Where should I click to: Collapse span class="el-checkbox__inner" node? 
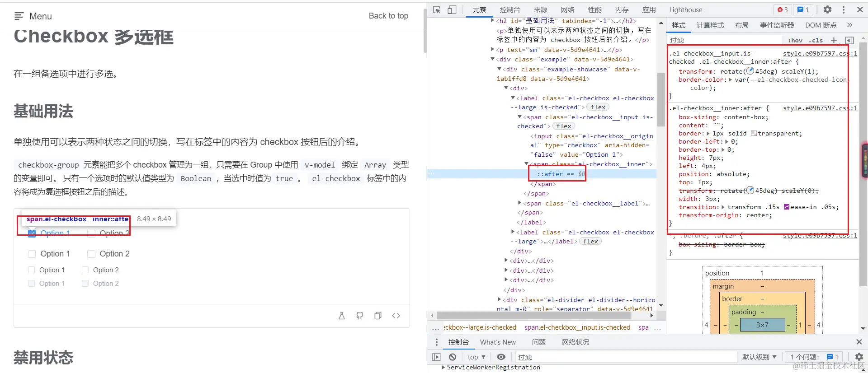tap(527, 164)
